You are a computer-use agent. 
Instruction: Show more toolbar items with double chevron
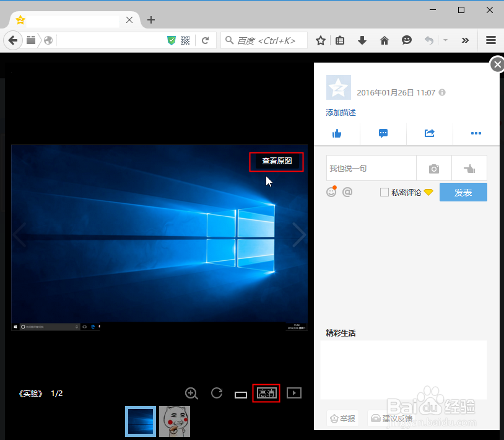465,40
